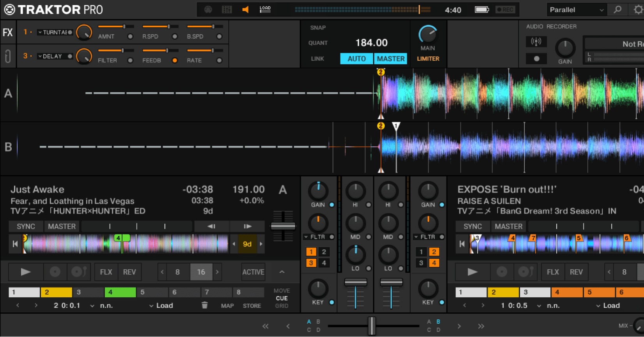Click deck A cue circle button
644x337 pixels.
[55, 272]
